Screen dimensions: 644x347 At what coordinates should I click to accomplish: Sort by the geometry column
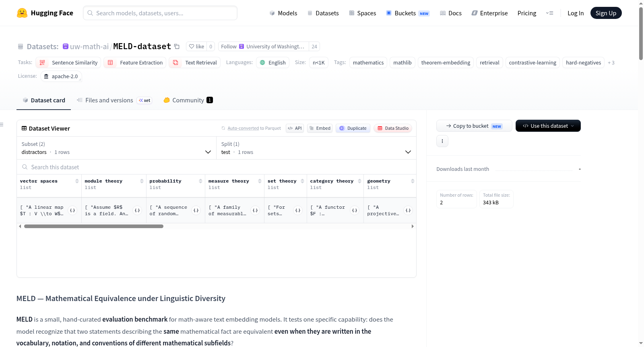click(x=413, y=181)
